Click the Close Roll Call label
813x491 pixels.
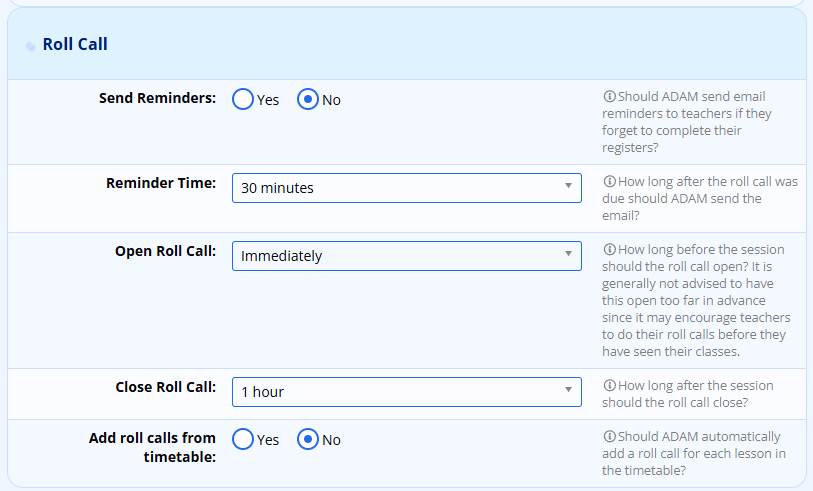click(x=166, y=386)
